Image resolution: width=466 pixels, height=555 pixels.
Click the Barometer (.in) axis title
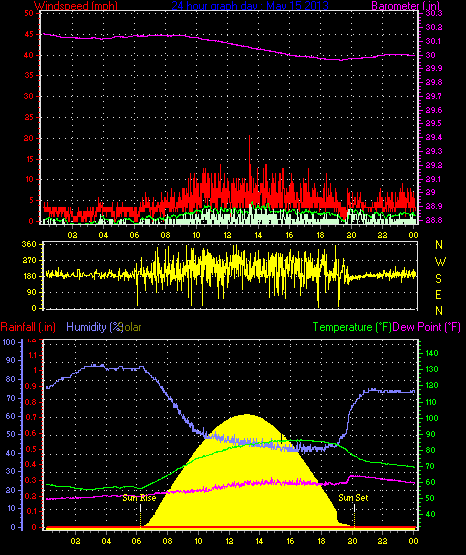point(405,6)
